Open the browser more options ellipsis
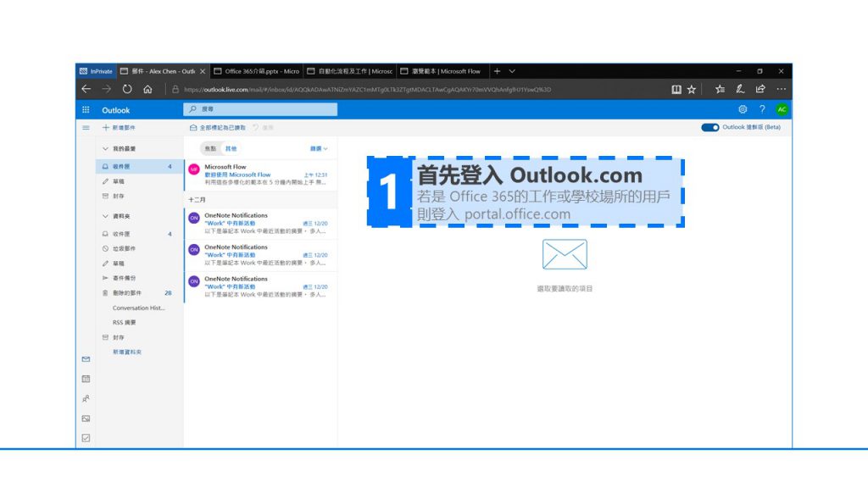Screen dimensions: 868x488 tap(781, 89)
